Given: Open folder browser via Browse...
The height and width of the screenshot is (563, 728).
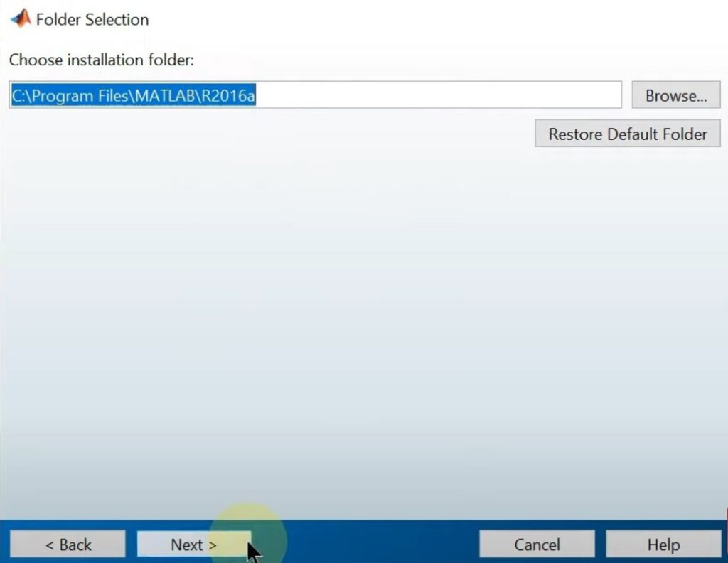Looking at the screenshot, I should click(675, 95).
